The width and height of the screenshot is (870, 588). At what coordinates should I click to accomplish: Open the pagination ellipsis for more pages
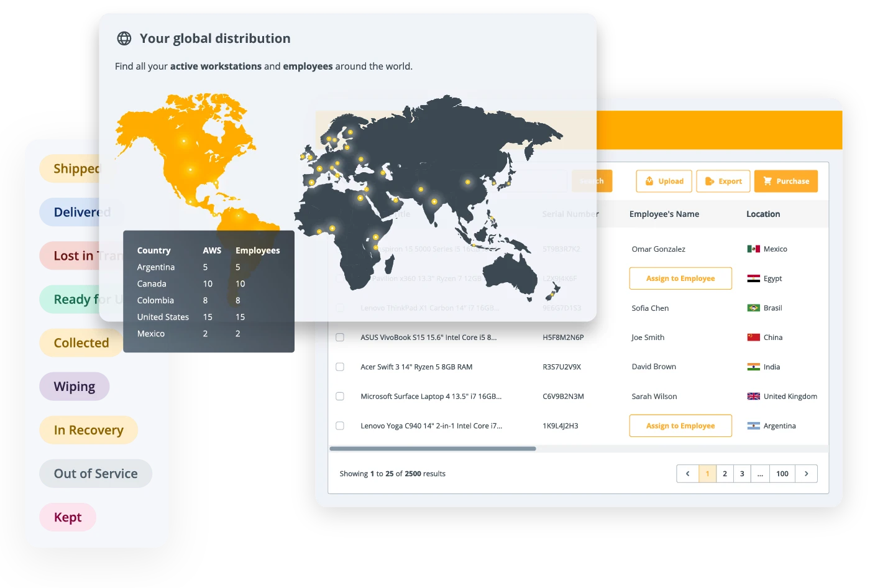click(x=760, y=474)
